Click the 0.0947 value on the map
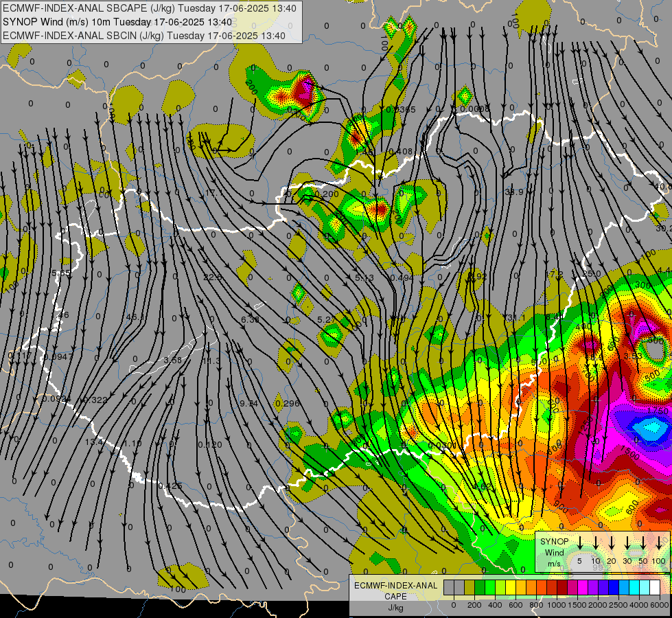Screen dimensions: 672x618 (x=58, y=357)
